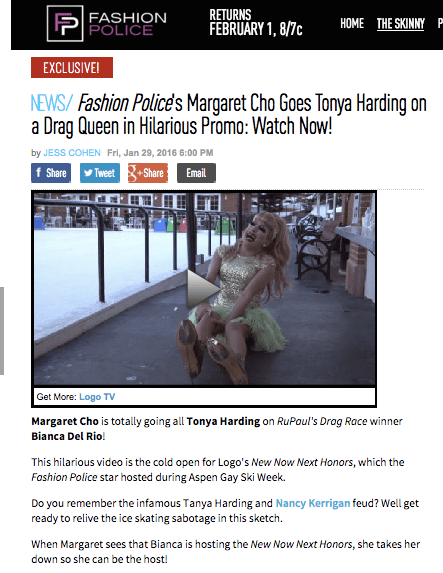Click the article headline title
Image resolution: width=443 pixels, height=573 pixels.
[229, 115]
